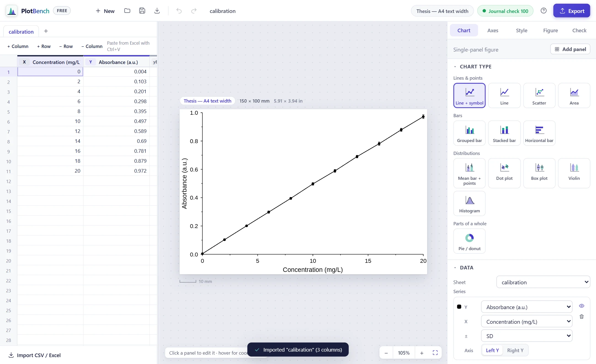Image resolution: width=596 pixels, height=364 pixels.
Task: Switch to the Axes tab
Action: click(x=493, y=30)
